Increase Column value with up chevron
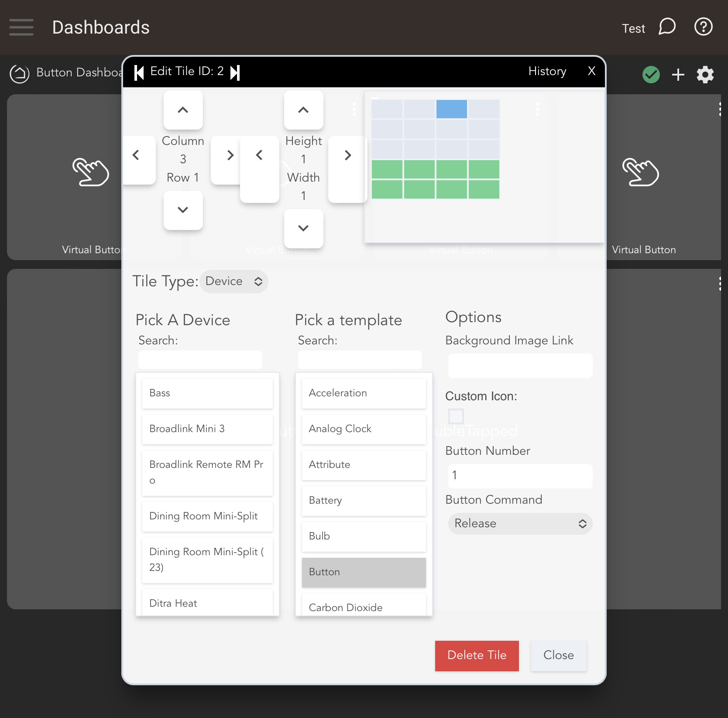The width and height of the screenshot is (728, 718). click(x=183, y=110)
